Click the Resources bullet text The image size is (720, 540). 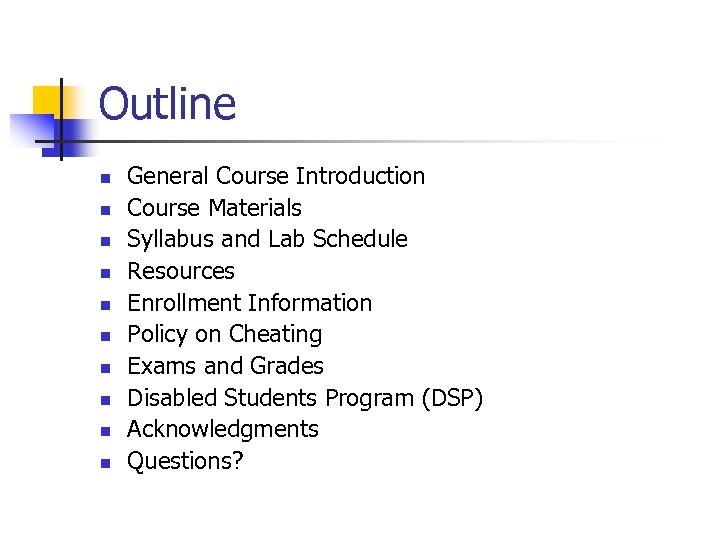tap(181, 271)
